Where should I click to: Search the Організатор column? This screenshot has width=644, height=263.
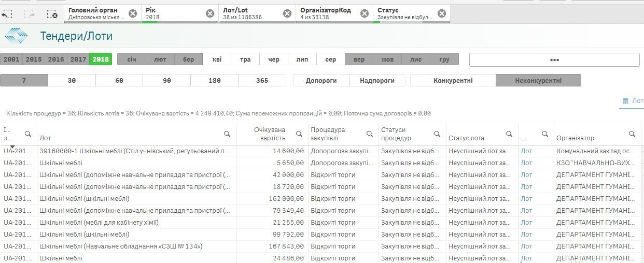click(632, 134)
